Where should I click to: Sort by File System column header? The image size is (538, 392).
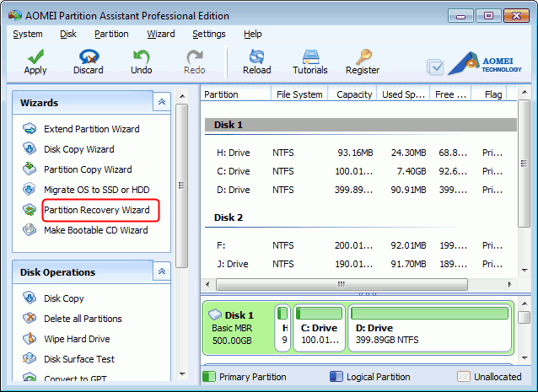(299, 94)
